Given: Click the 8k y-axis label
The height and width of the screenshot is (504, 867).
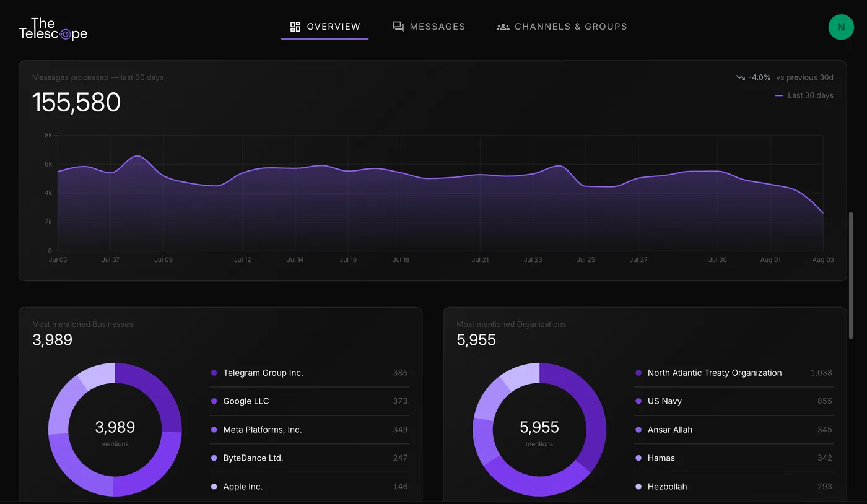Looking at the screenshot, I should tap(48, 135).
